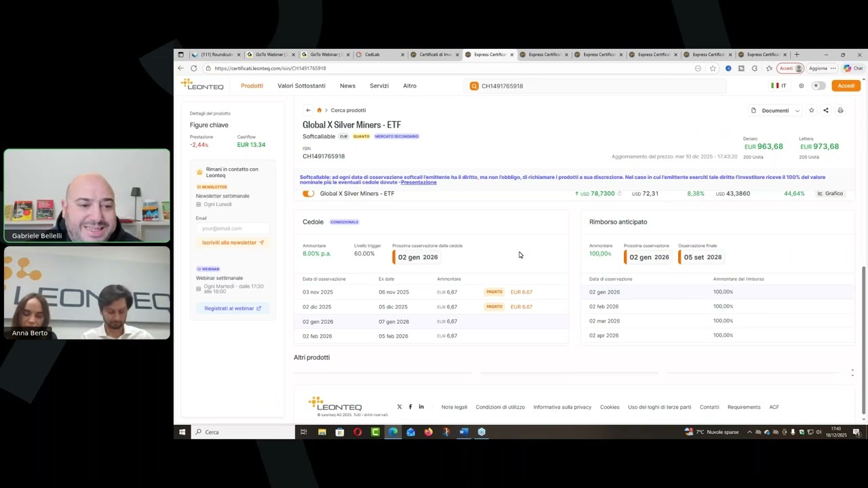Open the Opera icon in taskbar

(x=357, y=432)
